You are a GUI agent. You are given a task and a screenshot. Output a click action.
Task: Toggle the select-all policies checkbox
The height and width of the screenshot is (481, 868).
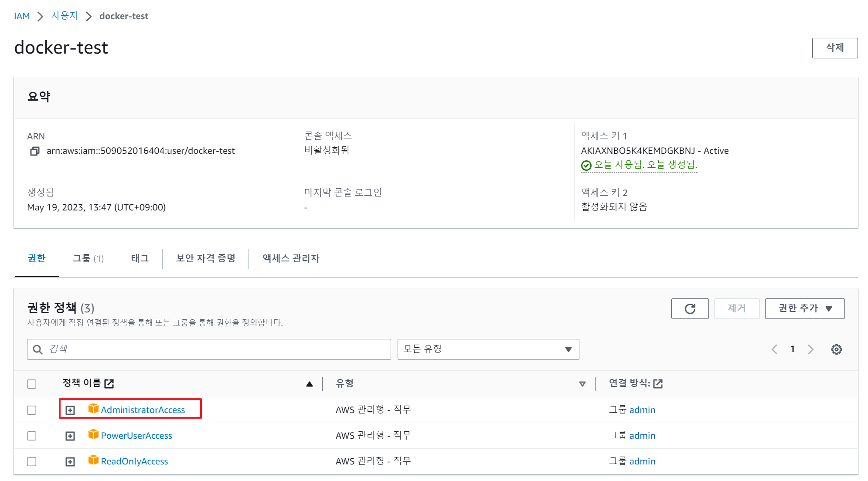pos(32,384)
